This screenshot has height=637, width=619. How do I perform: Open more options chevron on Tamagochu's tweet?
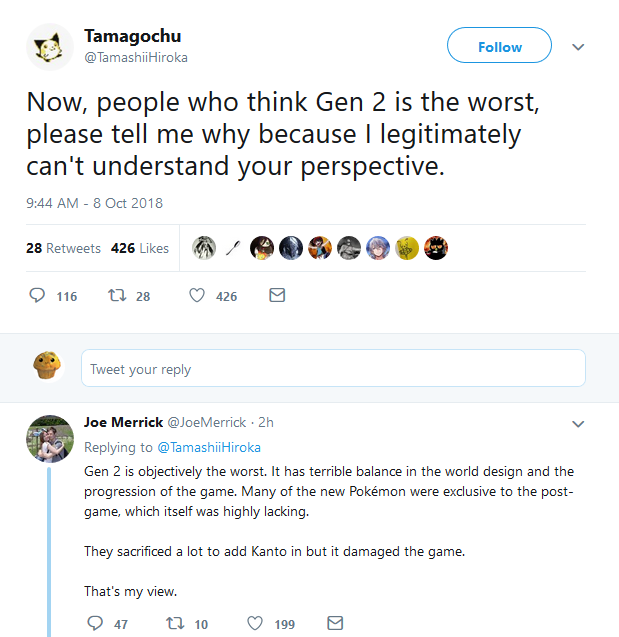pyautogui.click(x=577, y=47)
